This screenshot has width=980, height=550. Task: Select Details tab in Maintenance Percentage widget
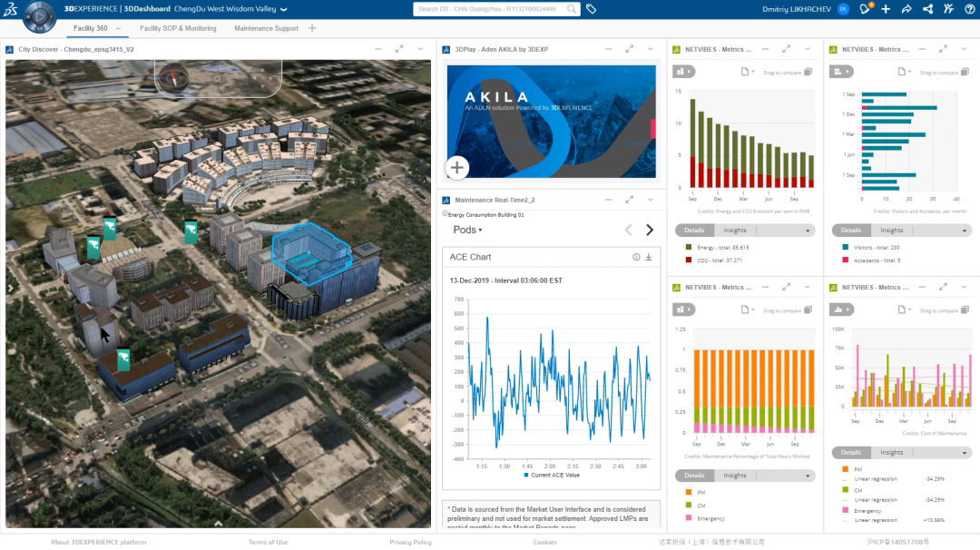tap(694, 475)
